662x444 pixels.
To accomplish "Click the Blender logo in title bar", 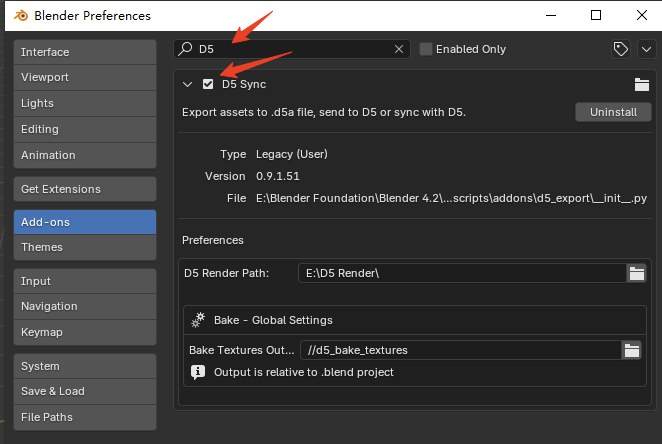I will (x=21, y=16).
